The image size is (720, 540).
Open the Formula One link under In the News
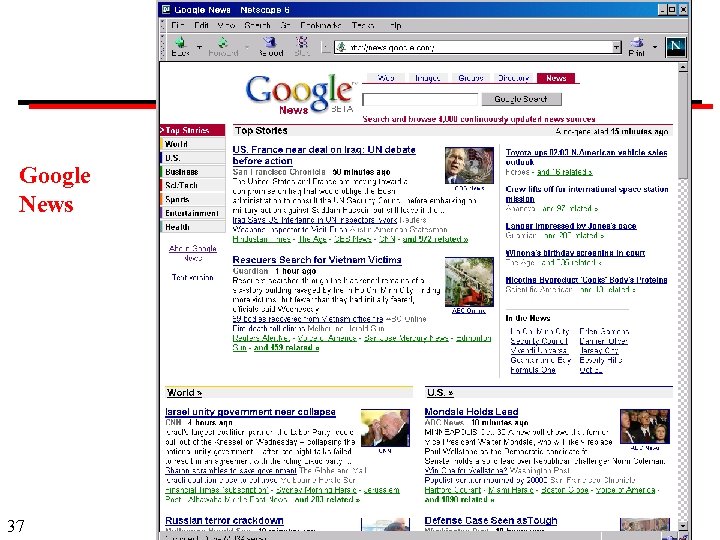click(x=533, y=370)
